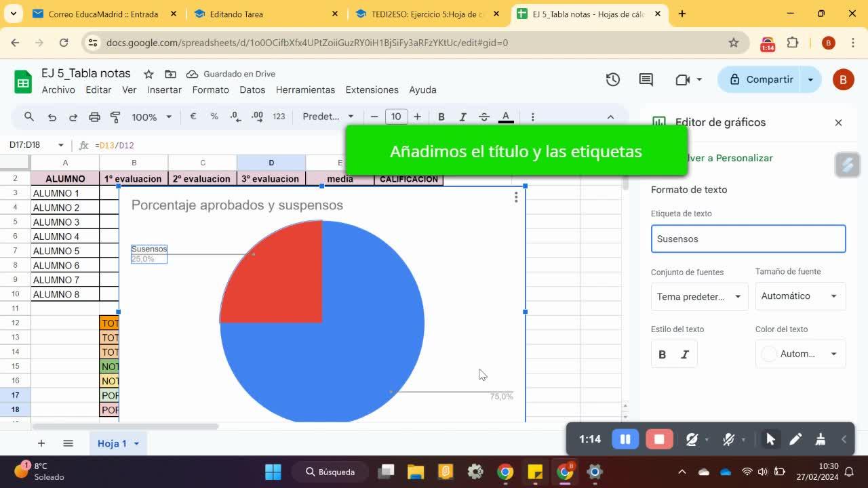Collapse the toolbar with the chevron

[x=610, y=117]
